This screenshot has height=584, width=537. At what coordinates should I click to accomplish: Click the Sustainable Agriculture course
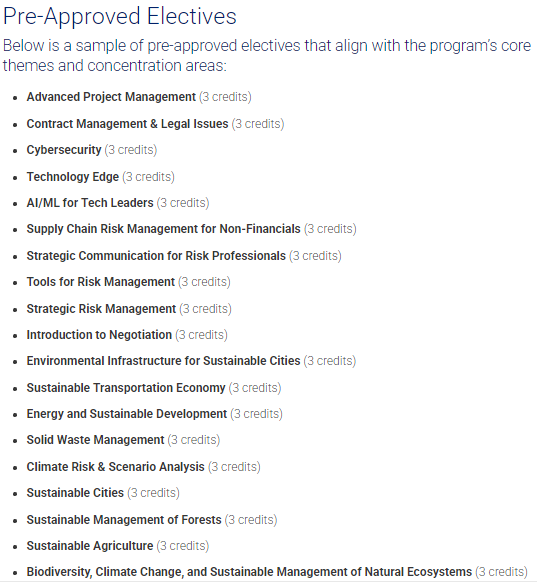coord(90,546)
